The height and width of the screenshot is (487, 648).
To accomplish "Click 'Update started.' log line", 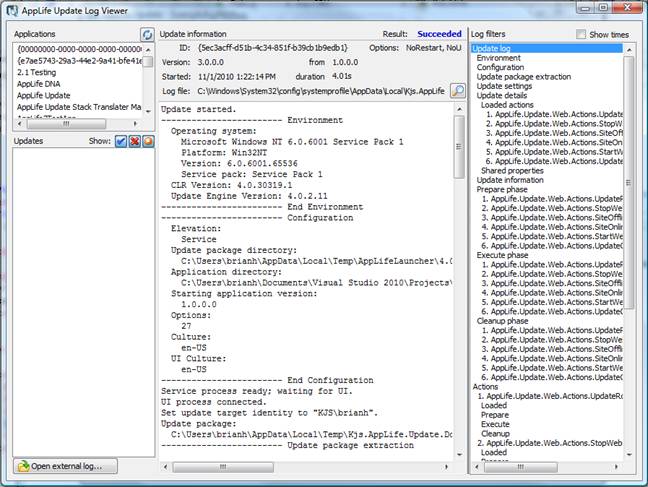I will pos(198,110).
